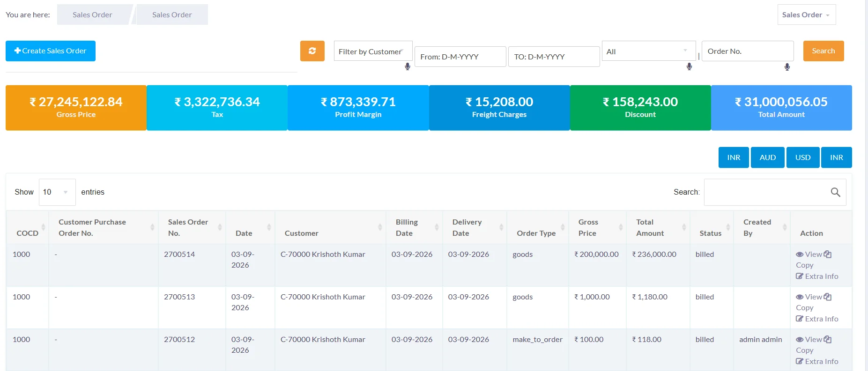Click first Sales Order breadcrumb
This screenshot has height=371, width=868.
point(93,15)
